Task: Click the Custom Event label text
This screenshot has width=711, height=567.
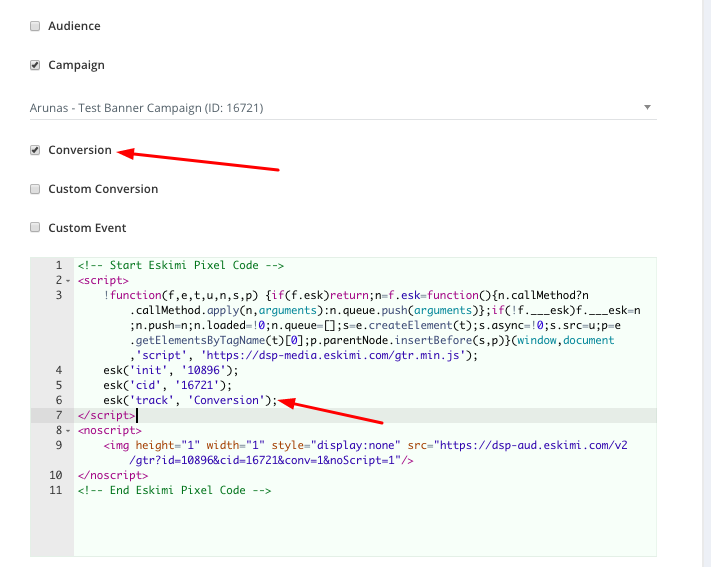Action: pos(87,228)
